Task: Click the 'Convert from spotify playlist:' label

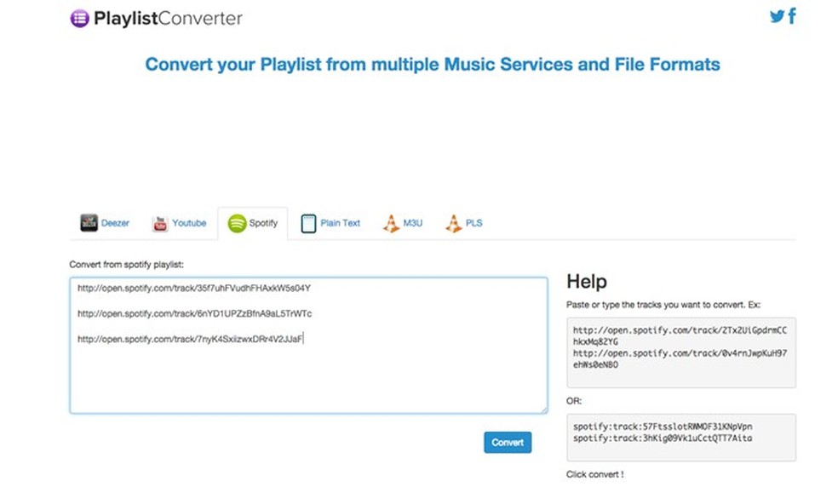Action: (x=126, y=265)
